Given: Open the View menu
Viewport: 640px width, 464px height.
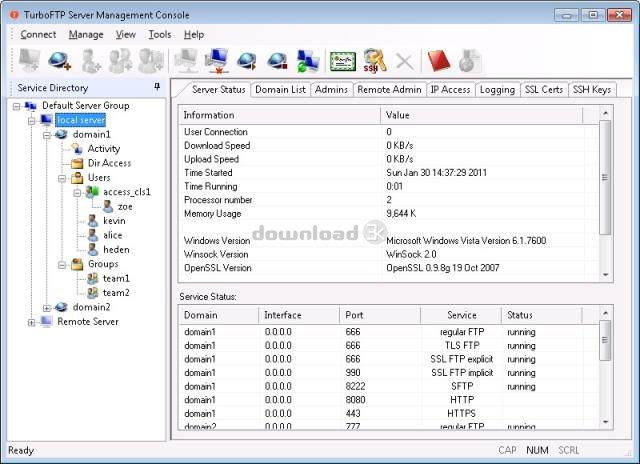Looking at the screenshot, I should (x=125, y=35).
